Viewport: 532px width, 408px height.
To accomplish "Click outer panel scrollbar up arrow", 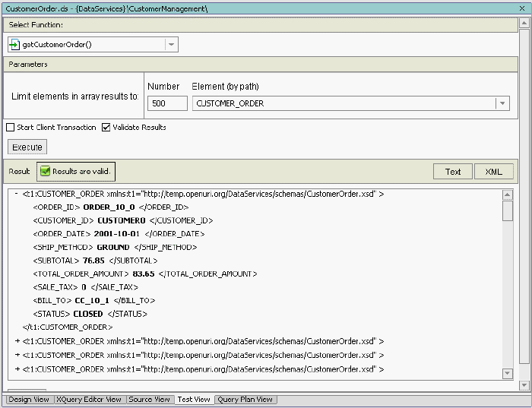I will coord(524,23).
